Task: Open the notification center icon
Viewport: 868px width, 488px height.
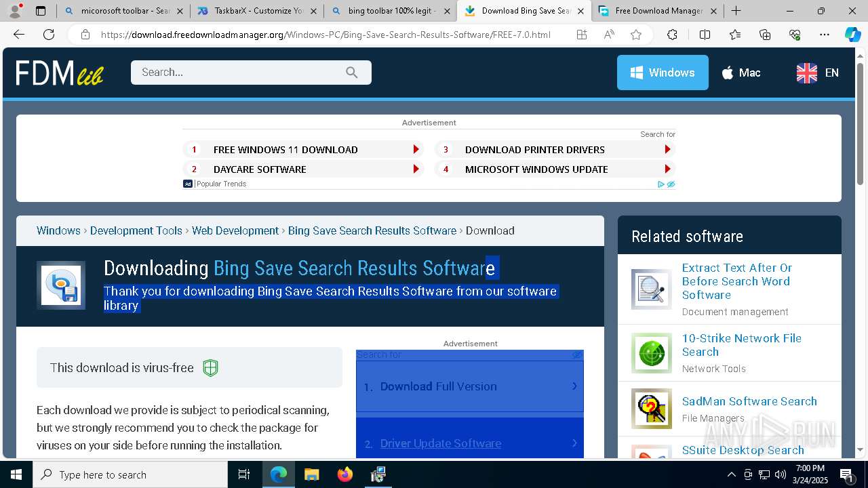Action: 846,474
